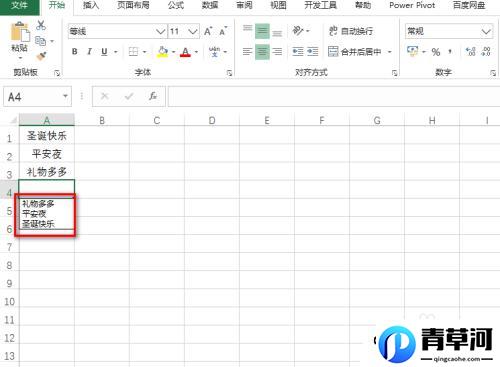Click the Increase Indent icon

click(313, 51)
